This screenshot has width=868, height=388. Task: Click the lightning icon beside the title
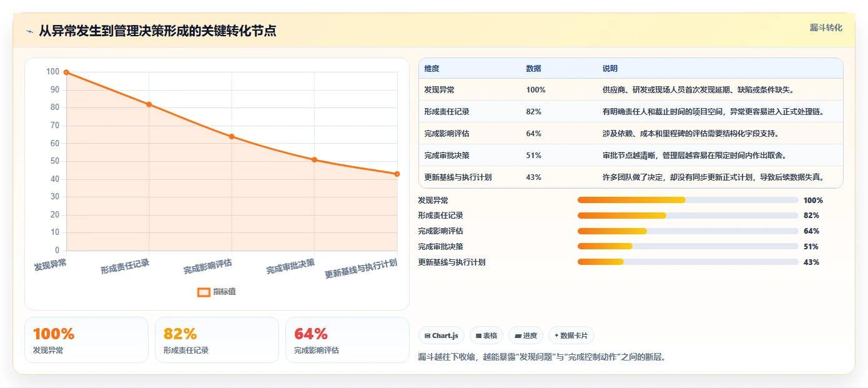point(29,31)
